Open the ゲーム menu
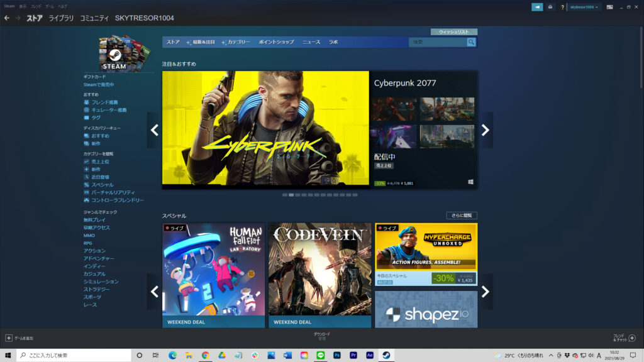This screenshot has height=362, width=644. coord(49,6)
